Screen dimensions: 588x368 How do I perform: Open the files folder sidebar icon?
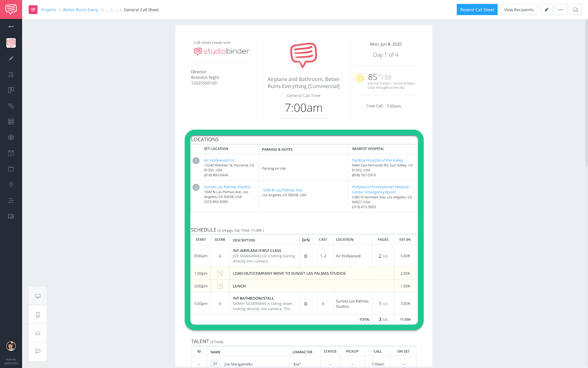click(x=11, y=169)
